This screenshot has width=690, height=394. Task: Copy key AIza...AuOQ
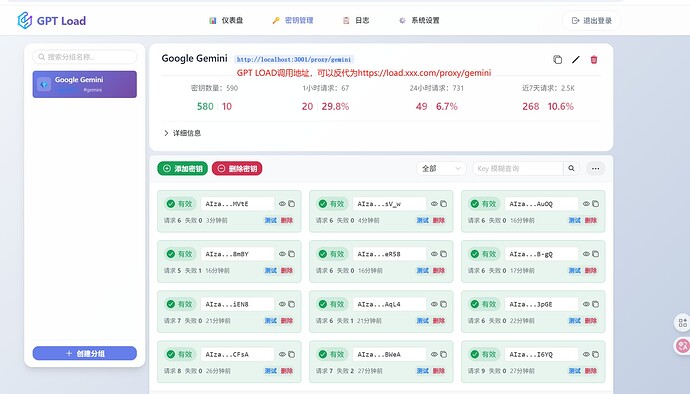point(595,204)
